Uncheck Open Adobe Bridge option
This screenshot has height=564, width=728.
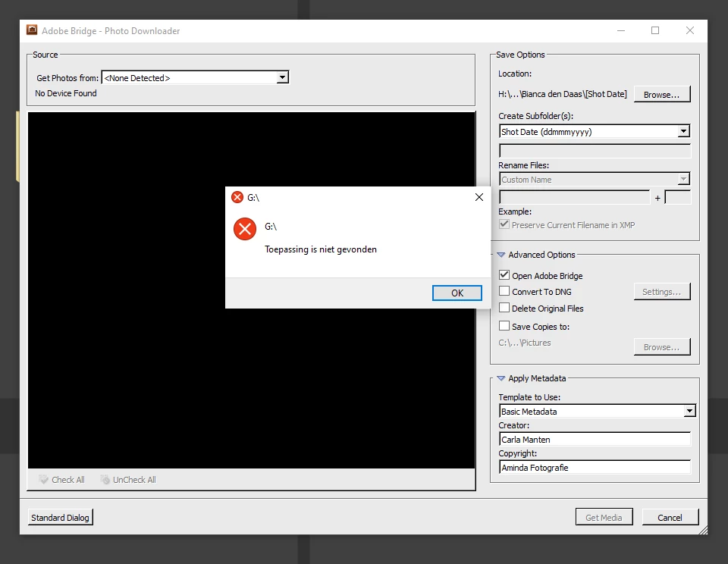[504, 275]
